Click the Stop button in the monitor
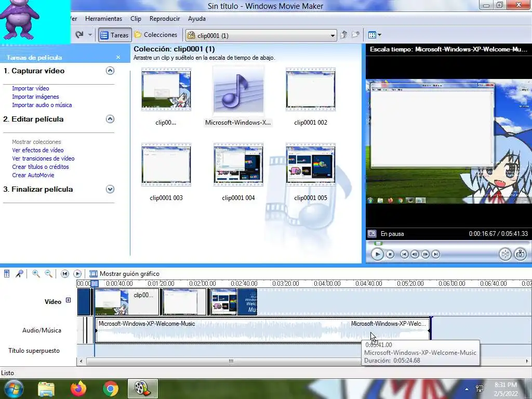The width and height of the screenshot is (532, 399). point(390,254)
